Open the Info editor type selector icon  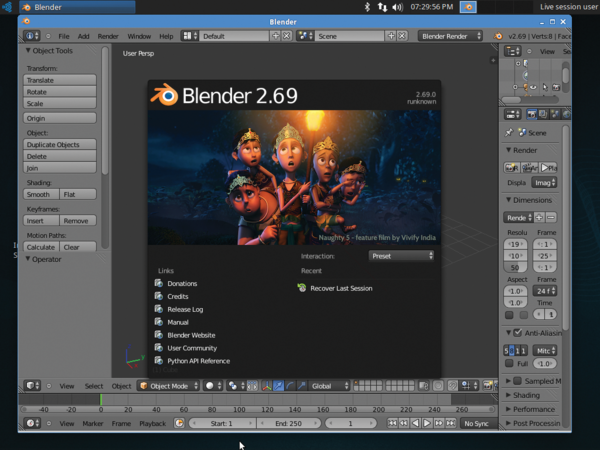tap(31, 36)
